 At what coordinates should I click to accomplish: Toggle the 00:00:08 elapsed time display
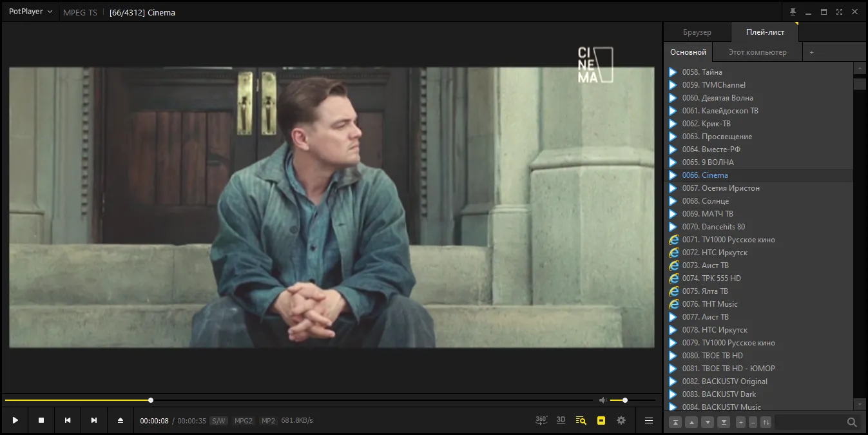pyautogui.click(x=155, y=421)
